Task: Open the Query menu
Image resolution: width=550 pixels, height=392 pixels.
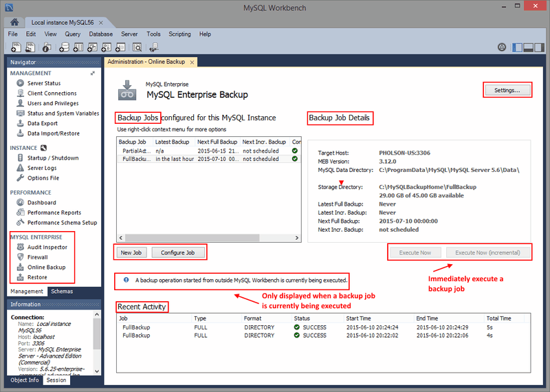Action: click(73, 34)
